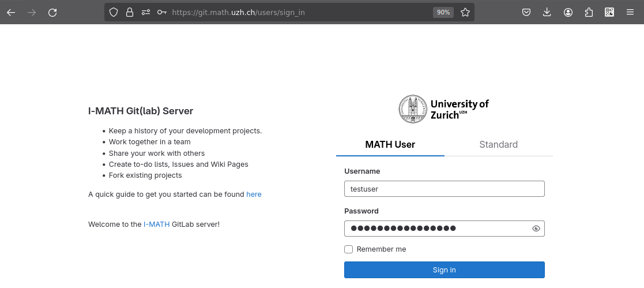Viewport: 644px width, 288px height.
Task: Reload the current page
Action: [52, 12]
